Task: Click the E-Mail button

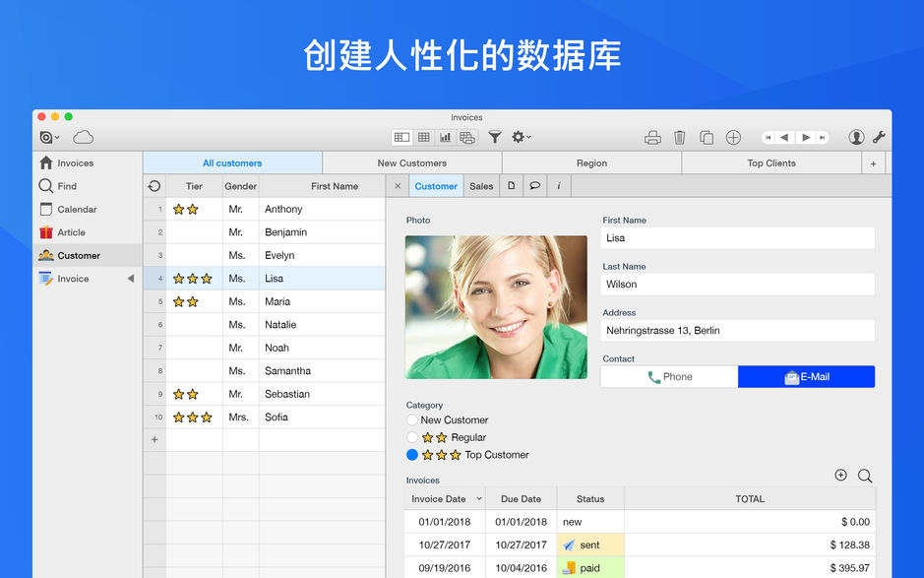Action: [806, 376]
